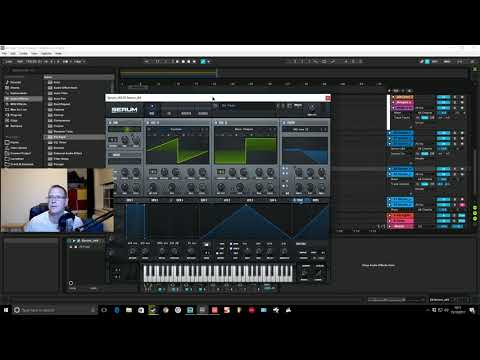Image resolution: width=480 pixels, height=360 pixels.
Task: Select Audio Effects category in browser
Action: (x=19, y=99)
